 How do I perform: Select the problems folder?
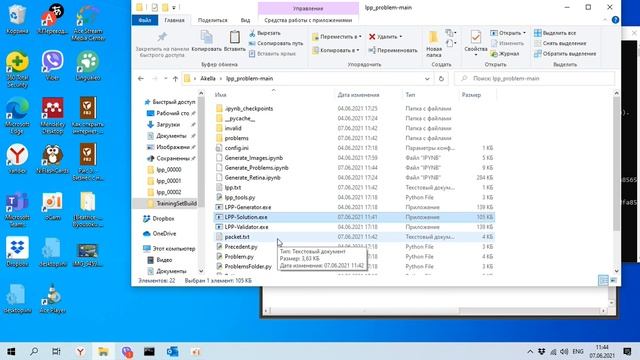pyautogui.click(x=236, y=138)
